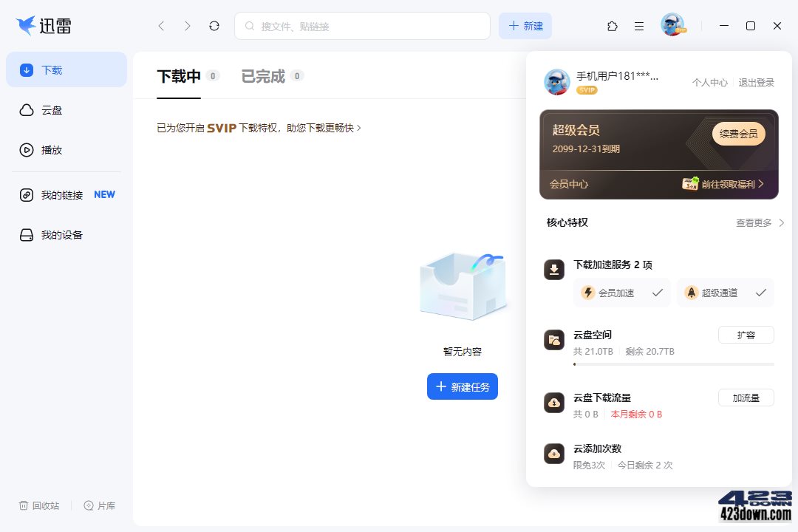The image size is (798, 532).
Task: Click the lightning icon on 会员加速
Action: (x=588, y=293)
